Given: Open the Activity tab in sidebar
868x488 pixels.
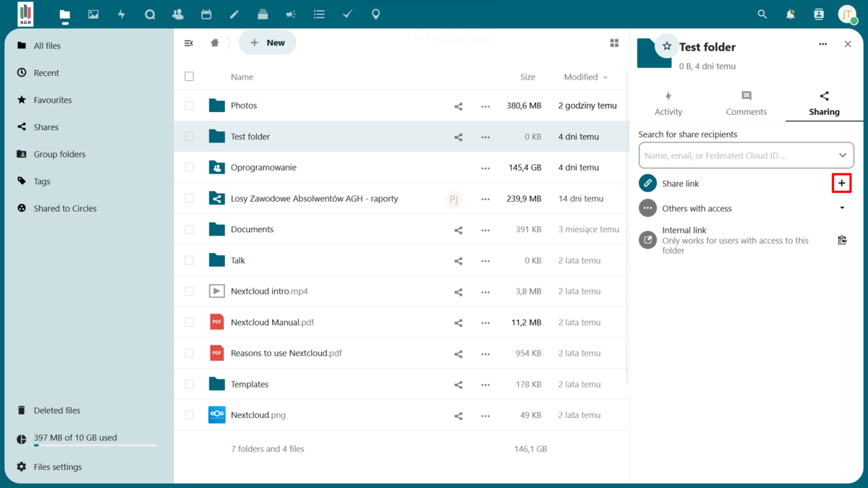Looking at the screenshot, I should coord(668,103).
